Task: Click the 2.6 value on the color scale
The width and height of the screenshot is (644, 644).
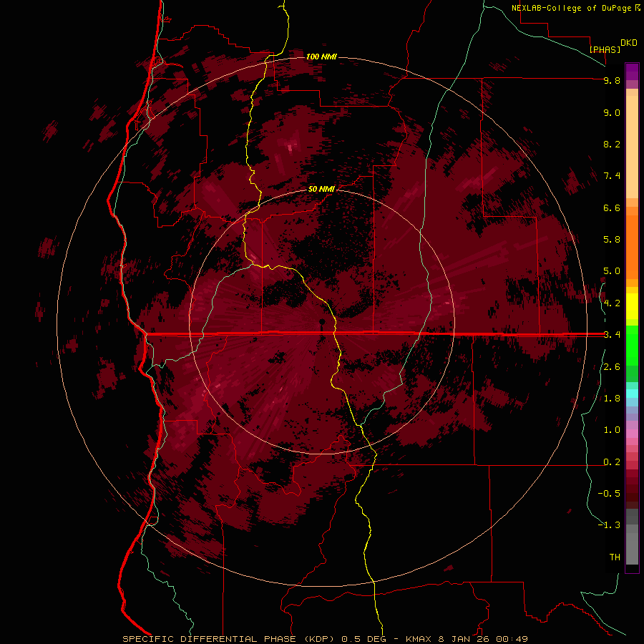Action: [612, 367]
